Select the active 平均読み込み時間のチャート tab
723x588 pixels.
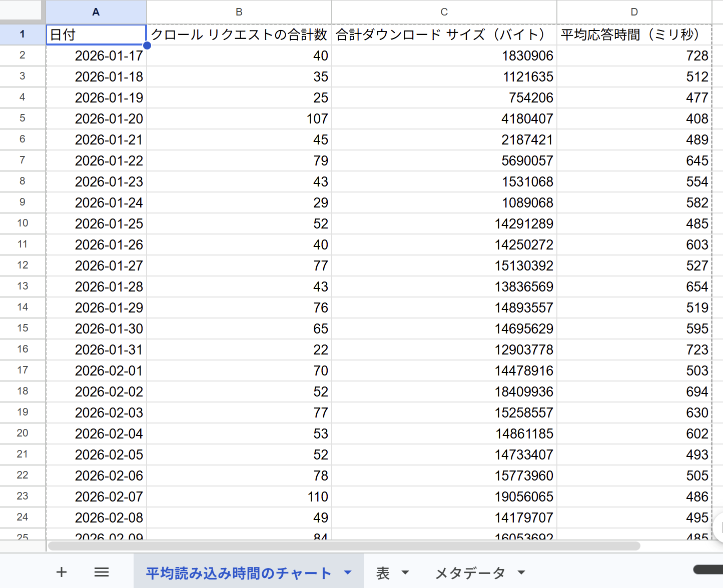(x=237, y=572)
